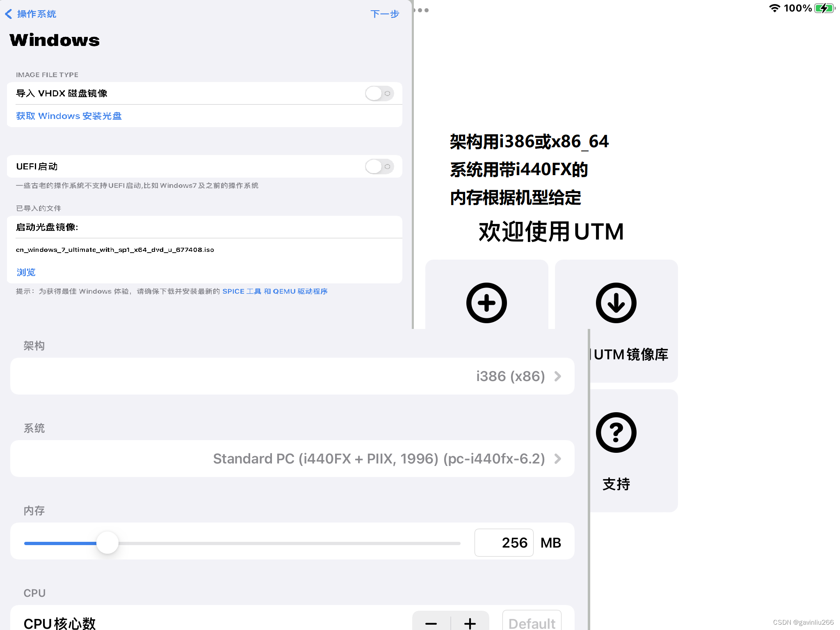The width and height of the screenshot is (840, 630).
Task: Tap the 256 MB memory input field
Action: coord(504,542)
